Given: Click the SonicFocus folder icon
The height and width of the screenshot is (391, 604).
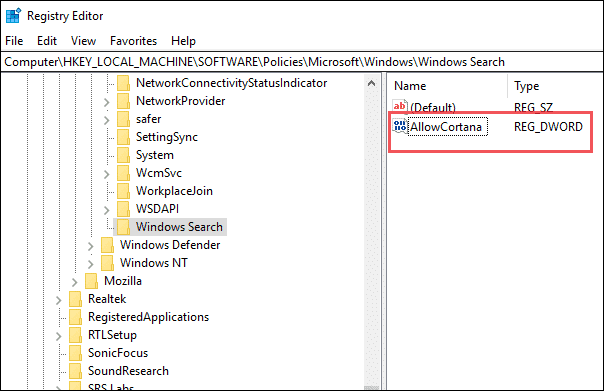Looking at the screenshot, I should tap(75, 353).
